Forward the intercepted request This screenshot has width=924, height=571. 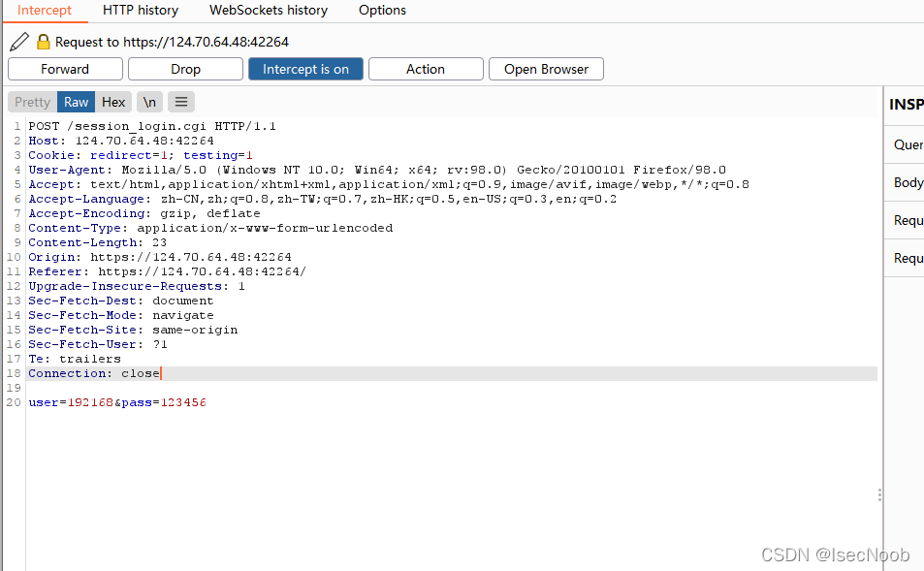pos(65,69)
